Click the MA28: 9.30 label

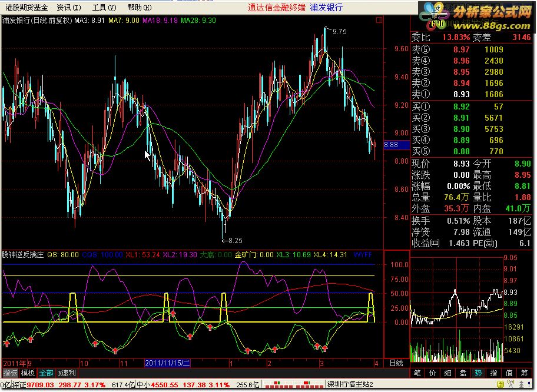(198, 20)
